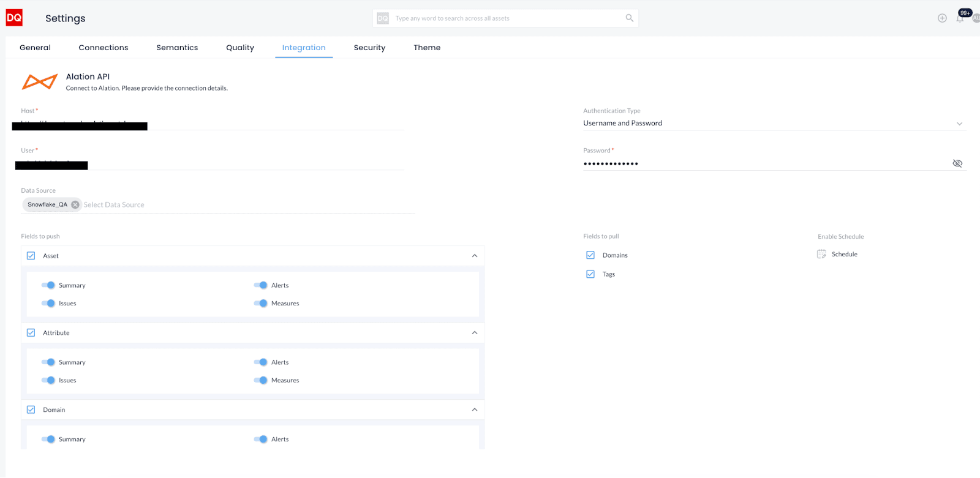
Task: Switch to the Connections tab
Action: 104,48
